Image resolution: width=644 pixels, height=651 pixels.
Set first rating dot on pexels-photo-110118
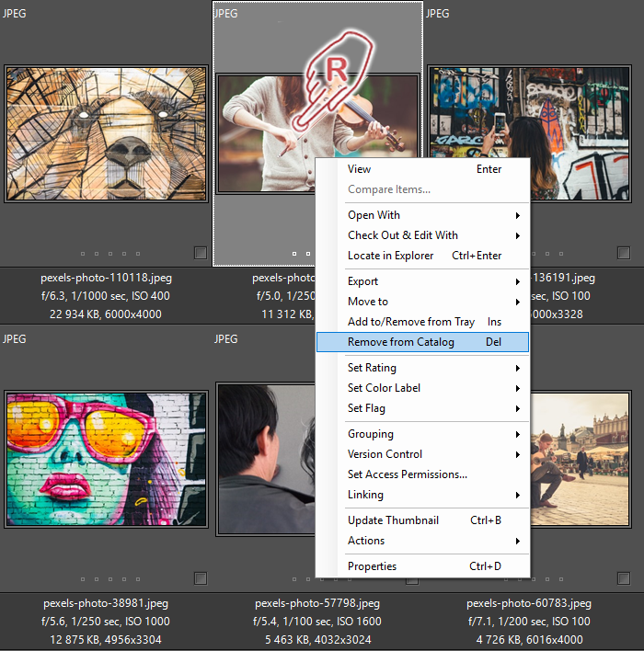pyautogui.click(x=83, y=254)
